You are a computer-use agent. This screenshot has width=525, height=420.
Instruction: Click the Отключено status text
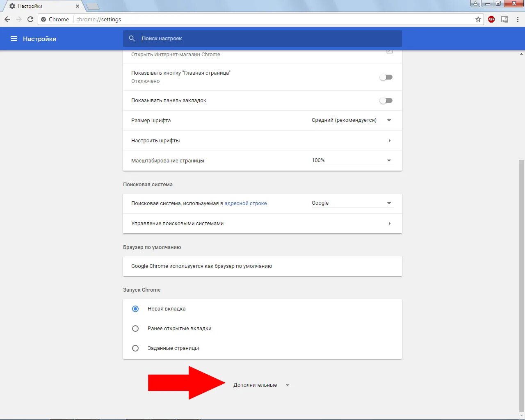[x=145, y=81]
